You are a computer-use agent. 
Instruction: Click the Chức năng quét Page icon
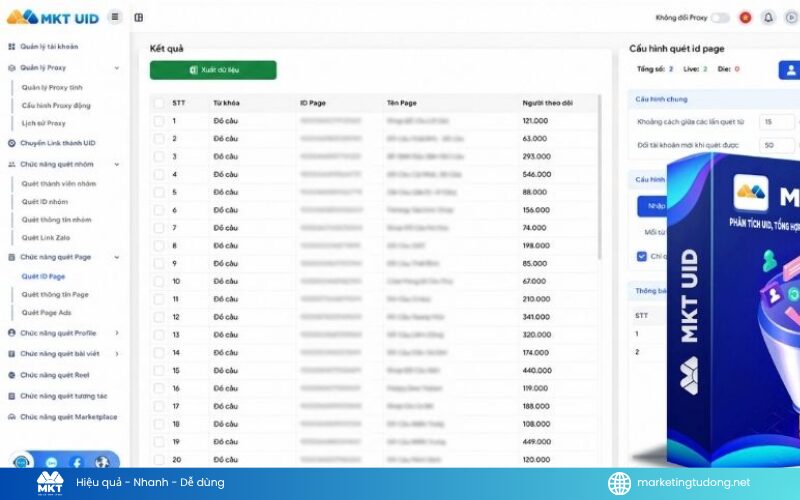pyautogui.click(x=12, y=257)
